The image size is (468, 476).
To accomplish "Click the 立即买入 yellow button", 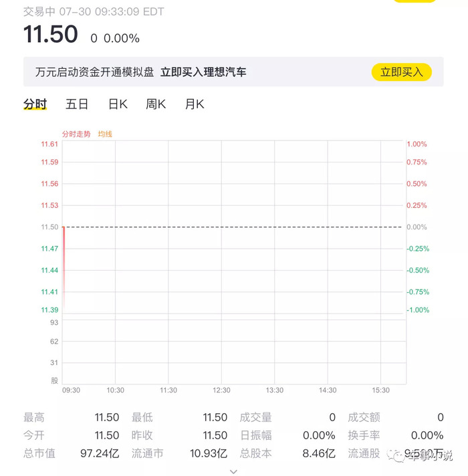I will pos(401,72).
